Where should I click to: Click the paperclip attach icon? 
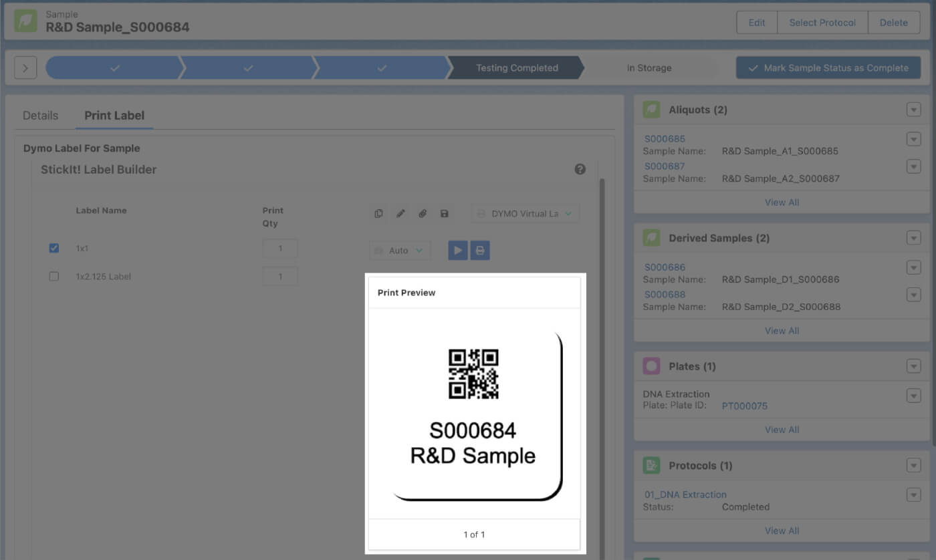423,214
